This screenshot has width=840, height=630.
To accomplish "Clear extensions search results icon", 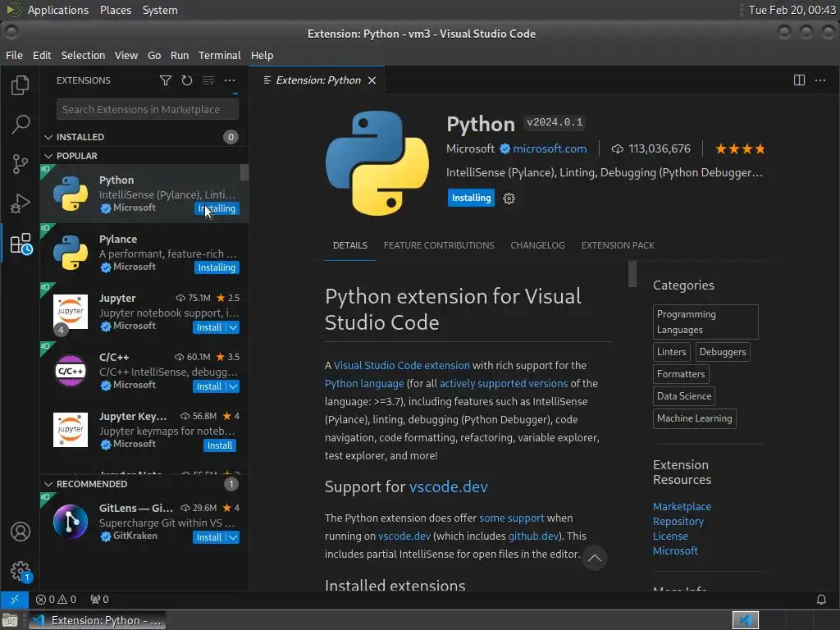I will point(208,80).
